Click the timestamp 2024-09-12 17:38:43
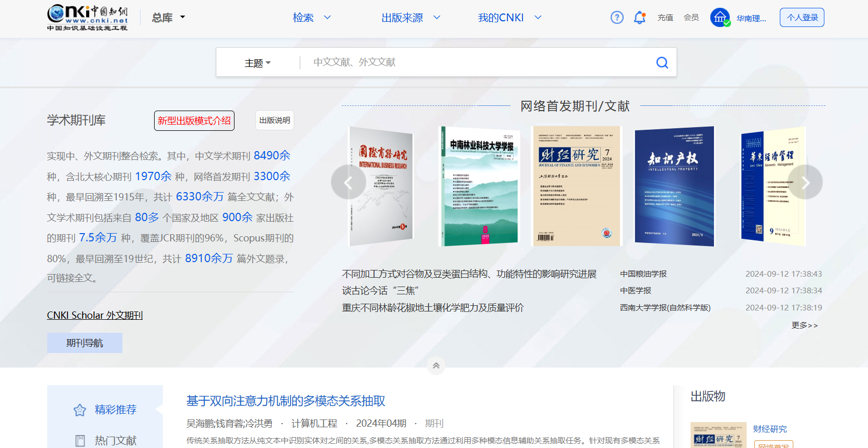 click(784, 274)
